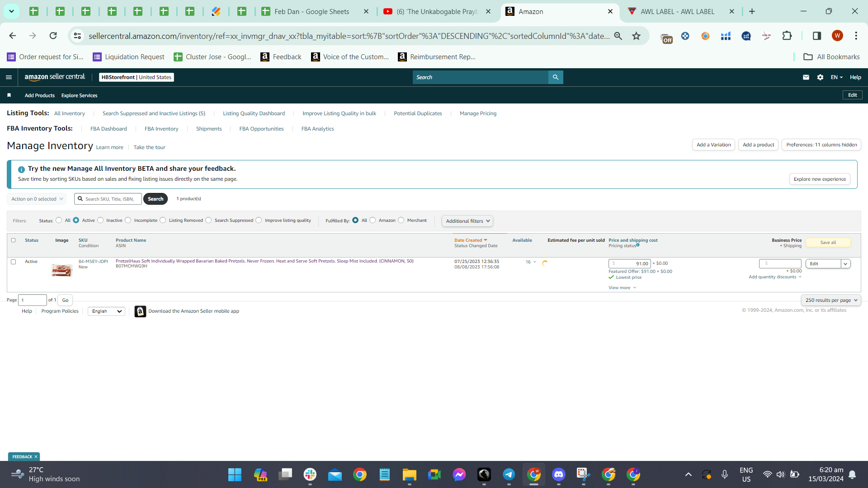Go back to the previous page
Image resolution: width=868 pixels, height=488 pixels.
point(13,36)
